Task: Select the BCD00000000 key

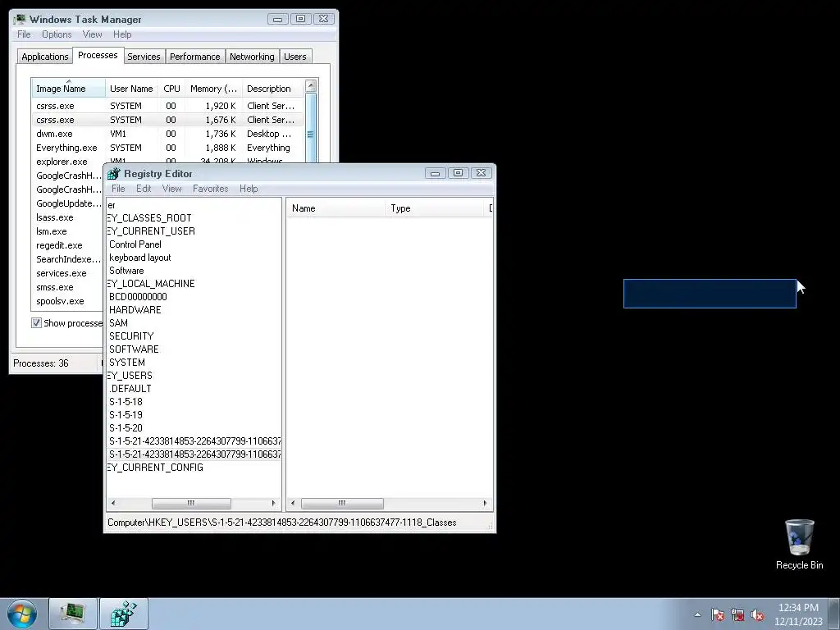Action: 138,297
